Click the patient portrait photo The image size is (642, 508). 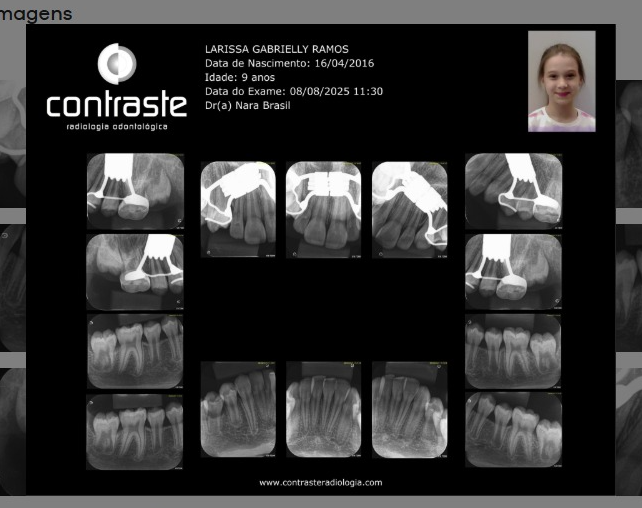[562, 81]
